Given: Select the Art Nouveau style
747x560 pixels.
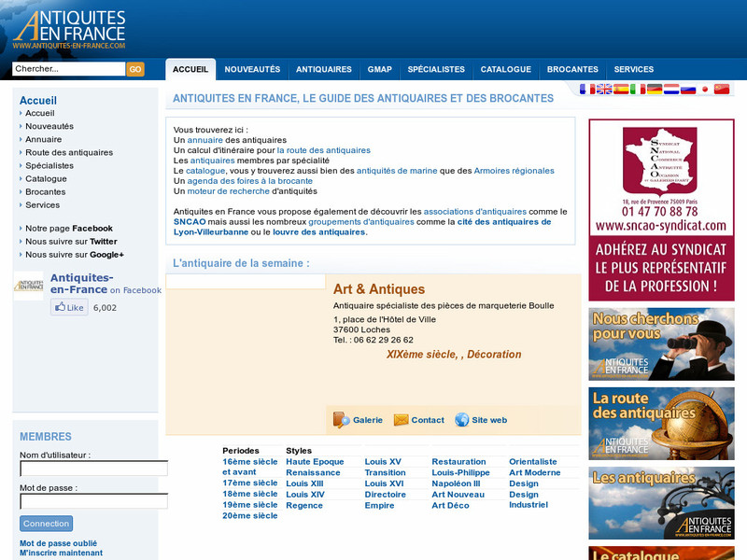Looking at the screenshot, I should pyautogui.click(x=458, y=495).
